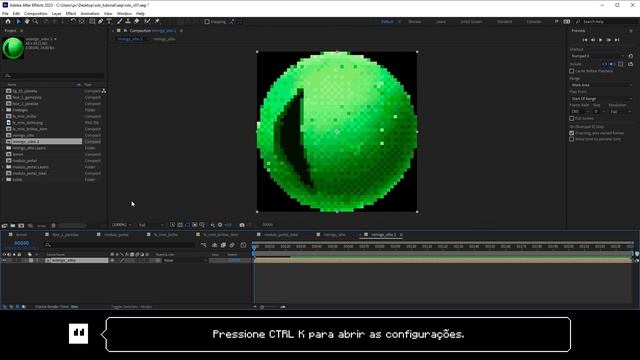This screenshot has height=360, width=640.
Task: Select the Eraser tool
Action: (136, 21)
